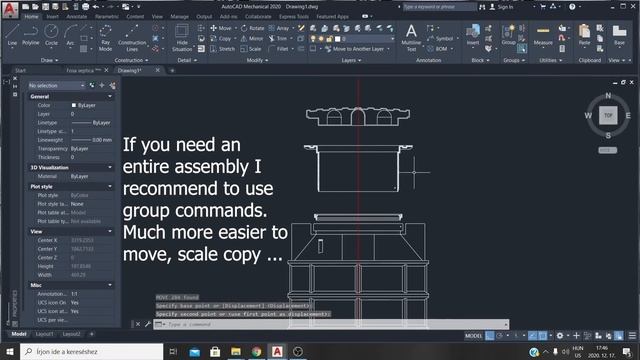The width and height of the screenshot is (640, 360).
Task: Click the Paste clipboard tool
Action: pyautogui.click(x=584, y=35)
